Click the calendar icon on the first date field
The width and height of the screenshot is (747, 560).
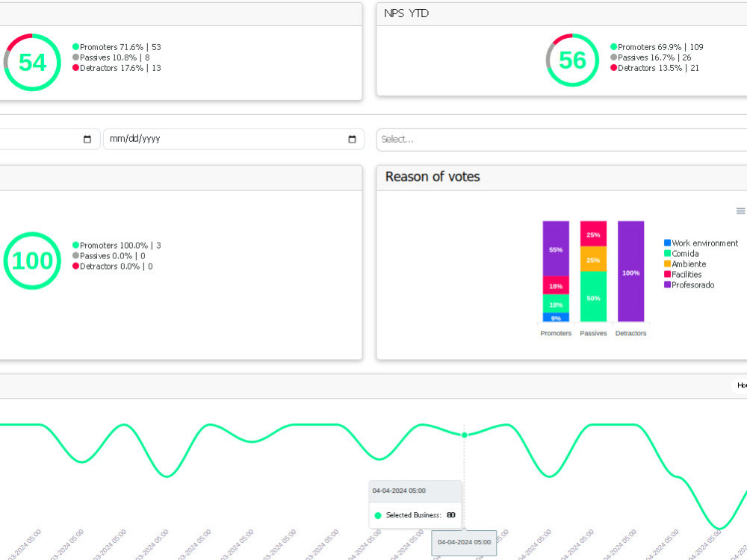[x=87, y=139]
